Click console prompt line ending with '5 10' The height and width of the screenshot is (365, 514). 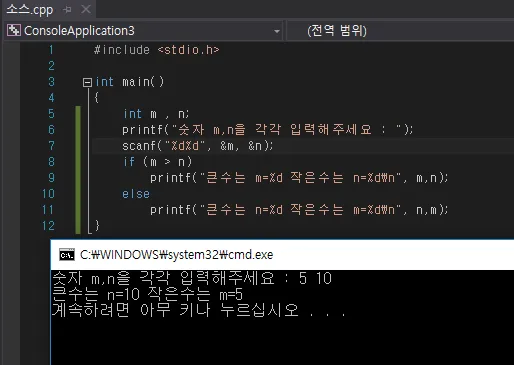(x=192, y=278)
